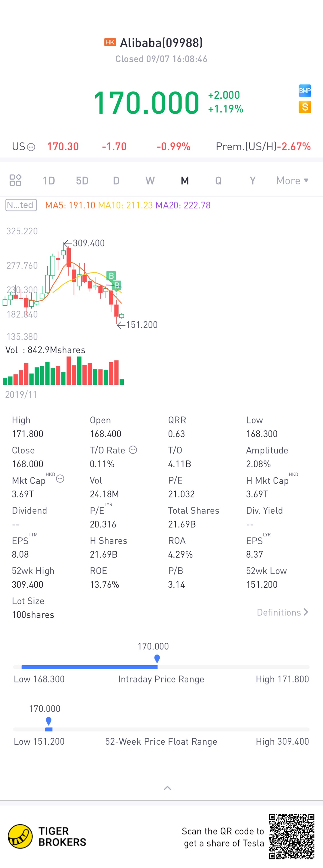The height and width of the screenshot is (868, 323).
Task: Tap the T/O Rate info icon
Action: tap(133, 450)
